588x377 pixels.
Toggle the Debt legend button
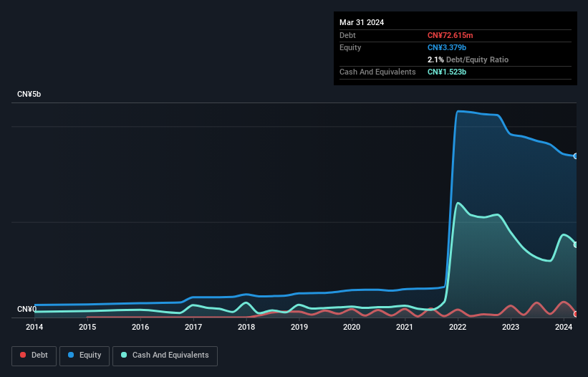[34, 355]
